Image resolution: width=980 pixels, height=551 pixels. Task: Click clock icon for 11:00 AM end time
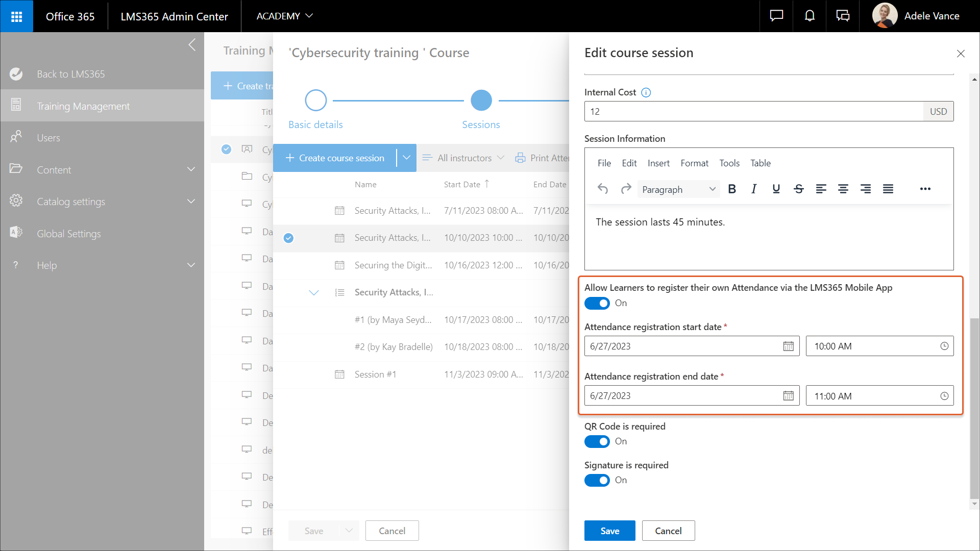click(x=944, y=396)
